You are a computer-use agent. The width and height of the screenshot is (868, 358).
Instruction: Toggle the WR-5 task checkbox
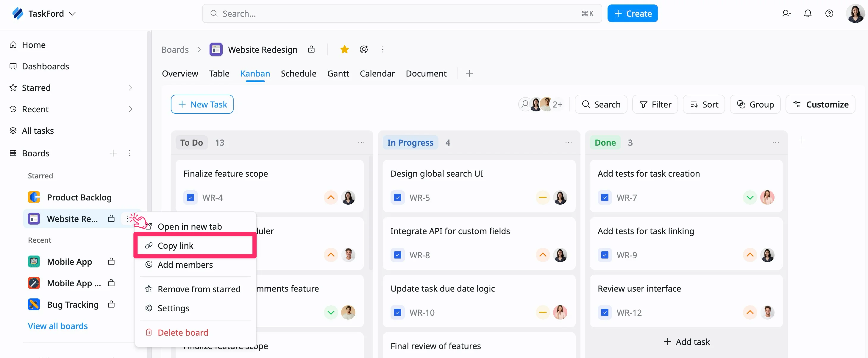pyautogui.click(x=398, y=197)
